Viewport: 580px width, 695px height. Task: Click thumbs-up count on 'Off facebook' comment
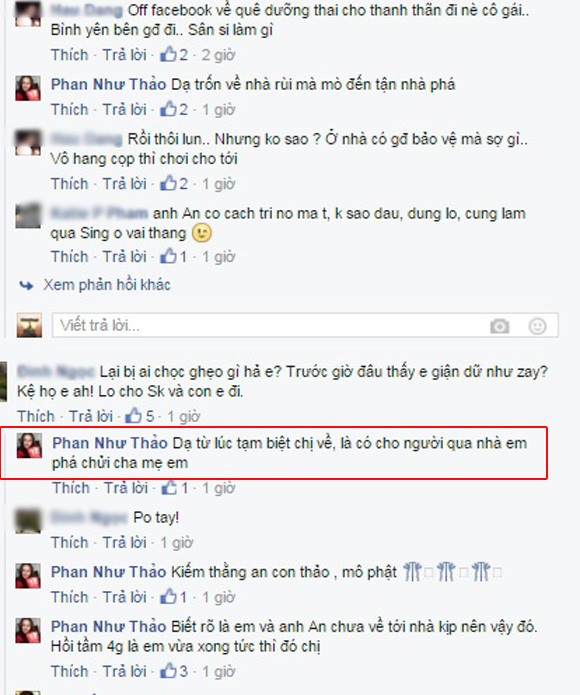[x=174, y=55]
